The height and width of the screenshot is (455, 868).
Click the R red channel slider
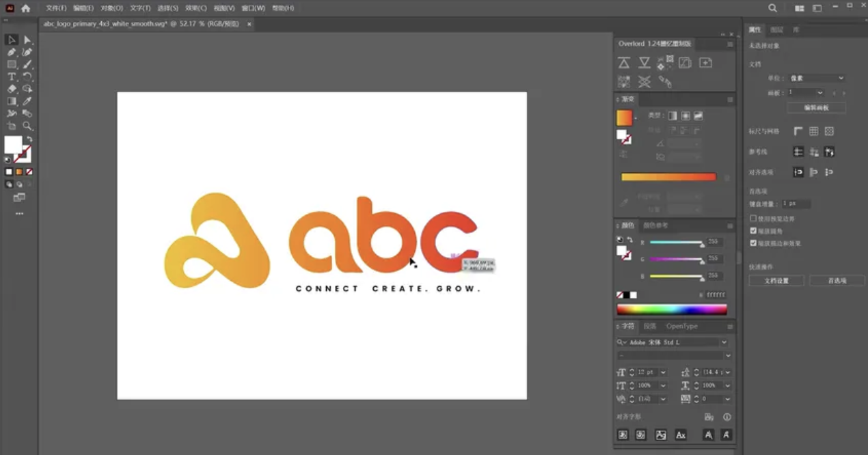(x=677, y=243)
